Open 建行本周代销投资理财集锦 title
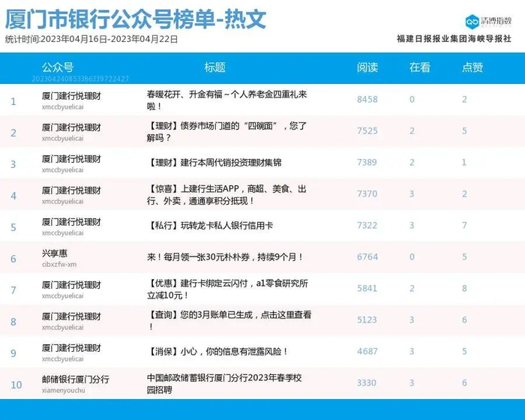 click(x=214, y=163)
